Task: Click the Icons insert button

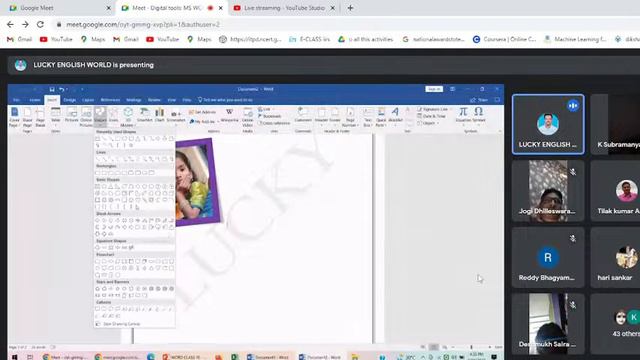Action: click(x=113, y=115)
